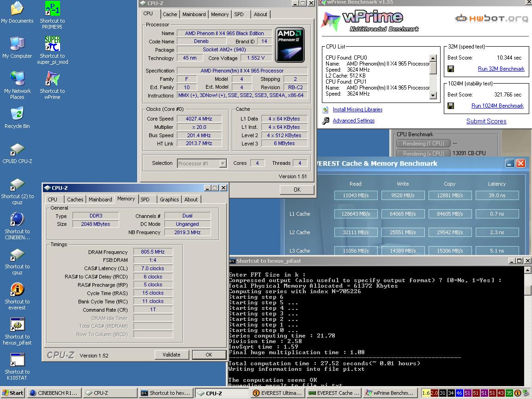
Task: Open the wPrime desktop shortcut icon
Action: [52, 79]
